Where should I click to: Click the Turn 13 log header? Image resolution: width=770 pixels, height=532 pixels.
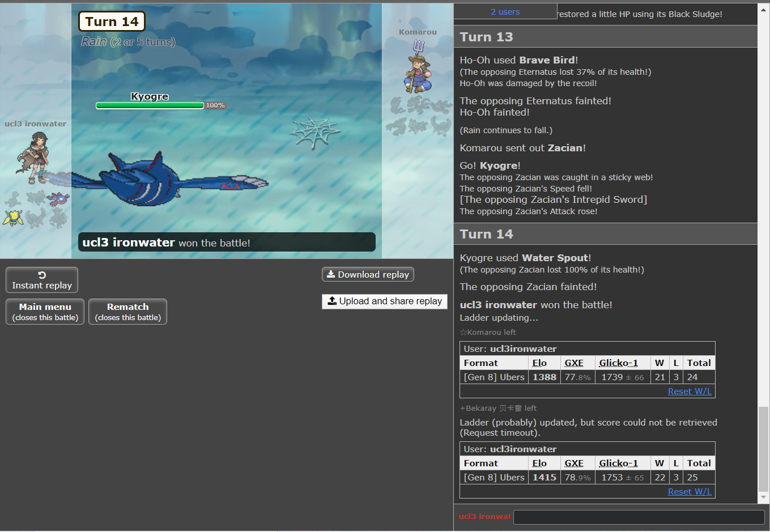point(606,37)
